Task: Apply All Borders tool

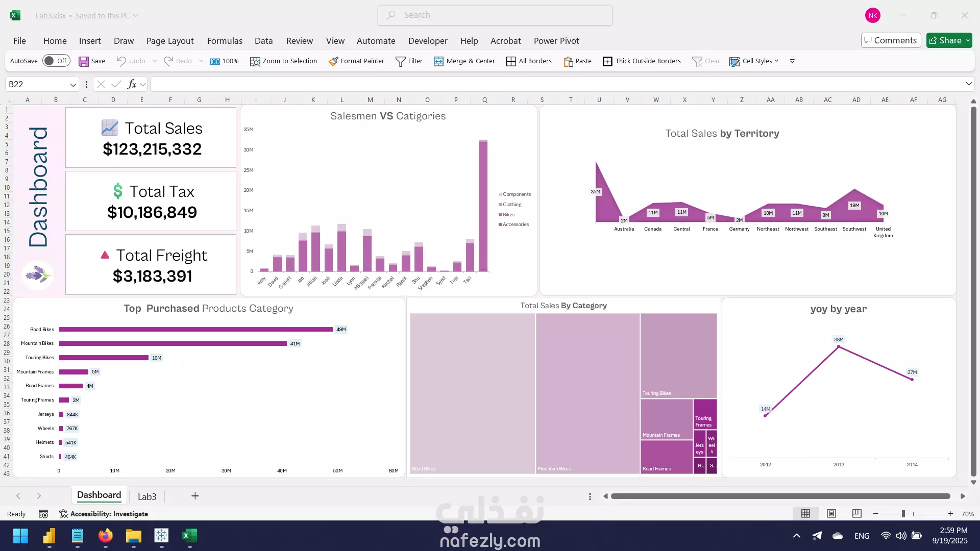Action: pyautogui.click(x=529, y=61)
